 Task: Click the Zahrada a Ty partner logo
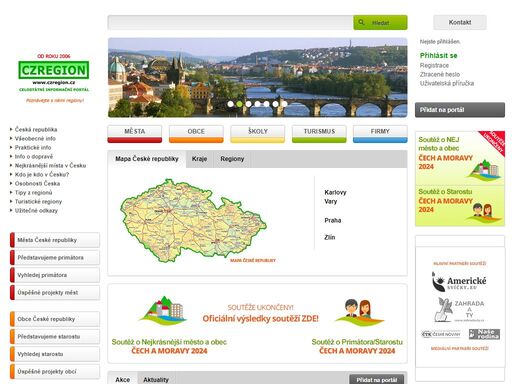(460, 310)
